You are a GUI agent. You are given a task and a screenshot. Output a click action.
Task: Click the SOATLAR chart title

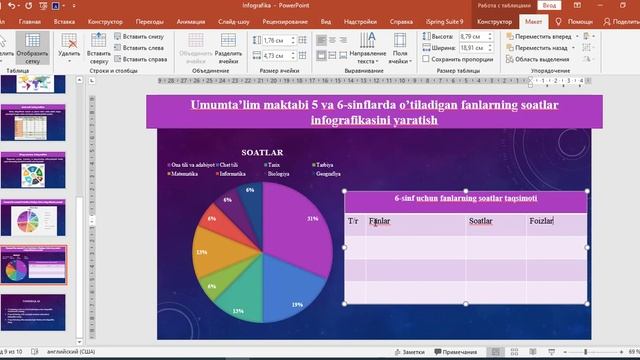coord(262,153)
